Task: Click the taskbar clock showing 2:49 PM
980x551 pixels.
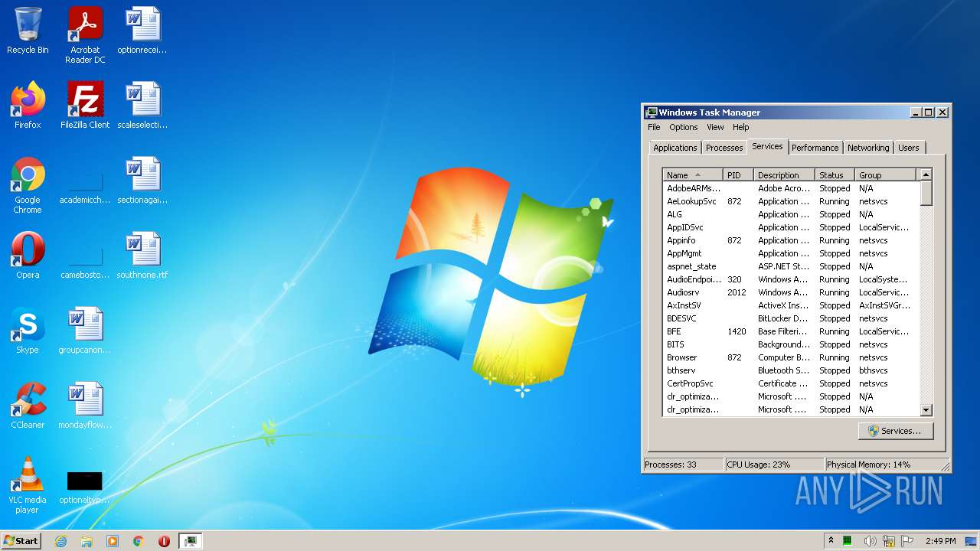Action: 941,541
